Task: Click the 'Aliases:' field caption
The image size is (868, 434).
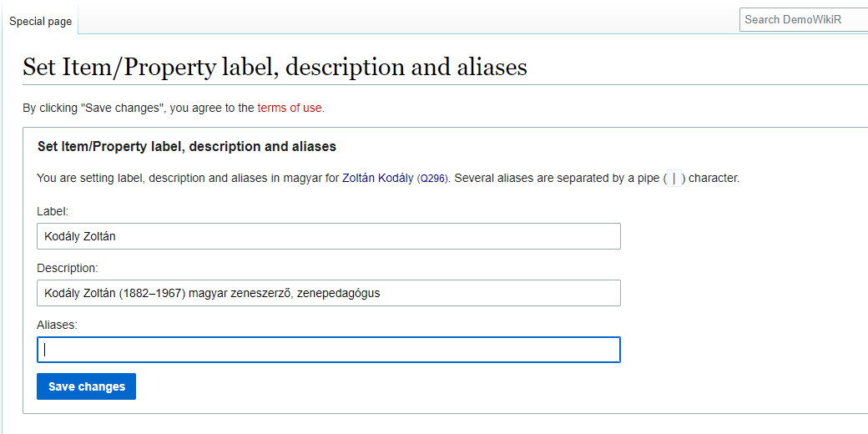Action: [57, 325]
